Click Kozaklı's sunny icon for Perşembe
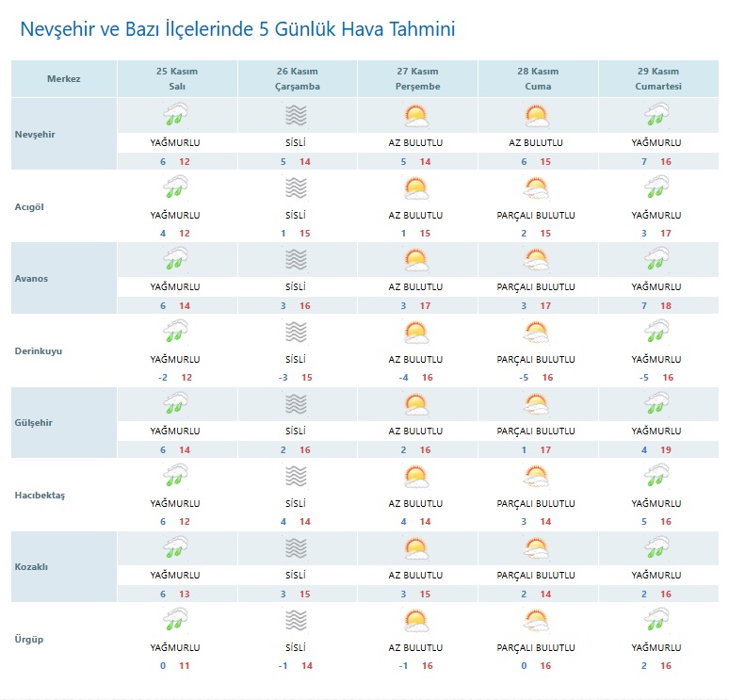 tap(416, 548)
